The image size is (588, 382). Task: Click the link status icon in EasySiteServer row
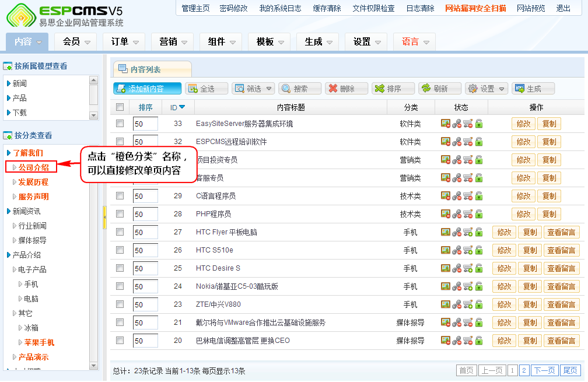point(456,124)
